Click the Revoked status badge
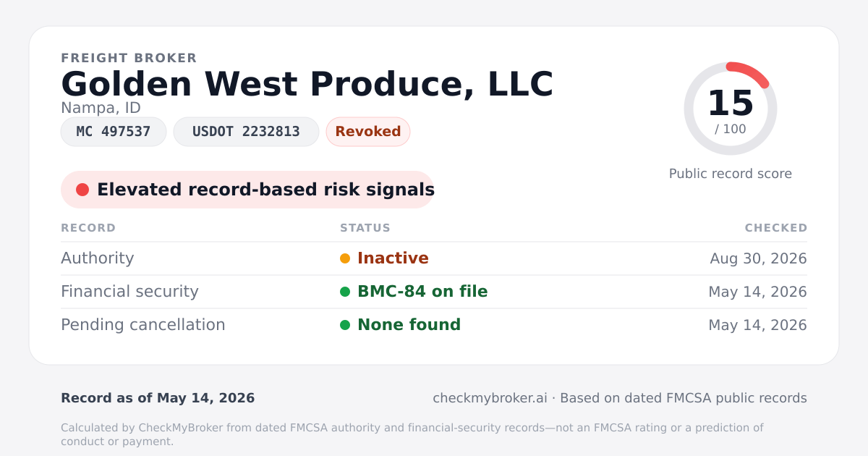The width and height of the screenshot is (868, 456). [368, 132]
